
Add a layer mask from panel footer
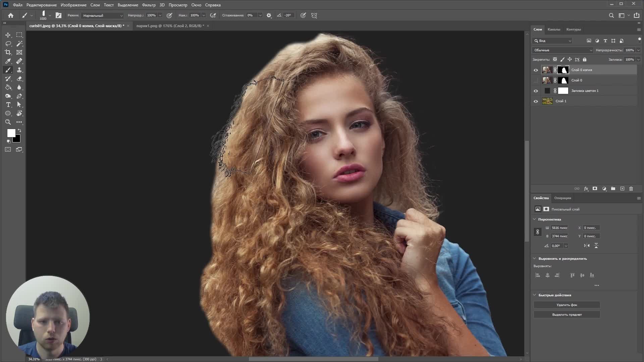(x=595, y=189)
